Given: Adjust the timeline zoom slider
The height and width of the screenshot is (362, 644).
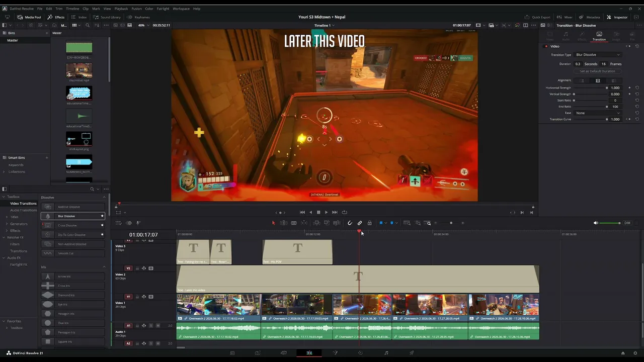Looking at the screenshot, I should point(451,223).
